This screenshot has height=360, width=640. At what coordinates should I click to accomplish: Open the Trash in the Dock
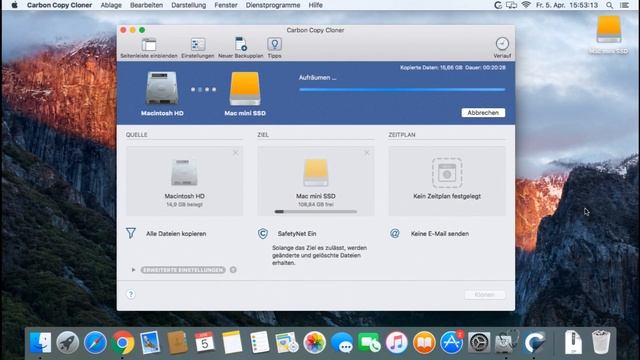(x=601, y=342)
